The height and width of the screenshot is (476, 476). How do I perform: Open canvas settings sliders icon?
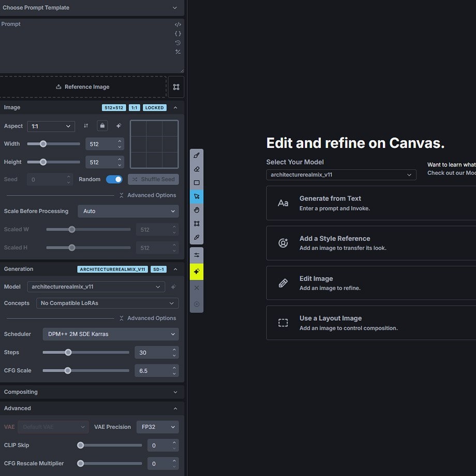(197, 255)
